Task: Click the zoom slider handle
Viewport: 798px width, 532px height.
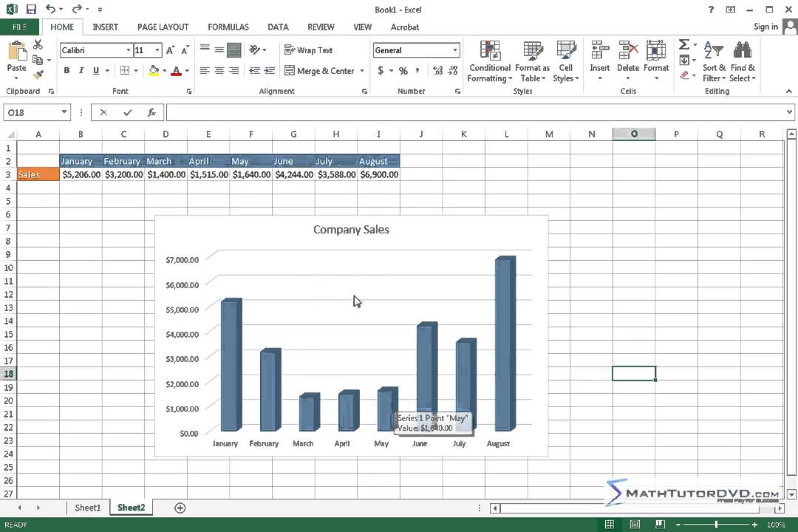Action: coord(716,525)
